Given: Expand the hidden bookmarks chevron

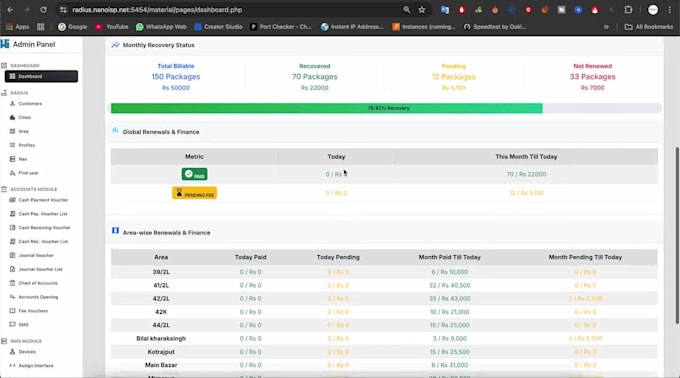Looking at the screenshot, I should tap(606, 27).
